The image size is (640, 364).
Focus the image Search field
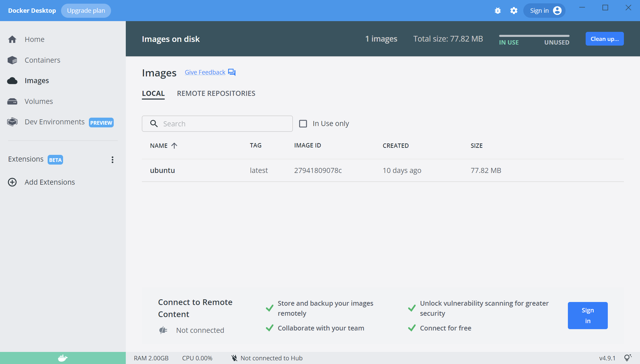tap(221, 124)
